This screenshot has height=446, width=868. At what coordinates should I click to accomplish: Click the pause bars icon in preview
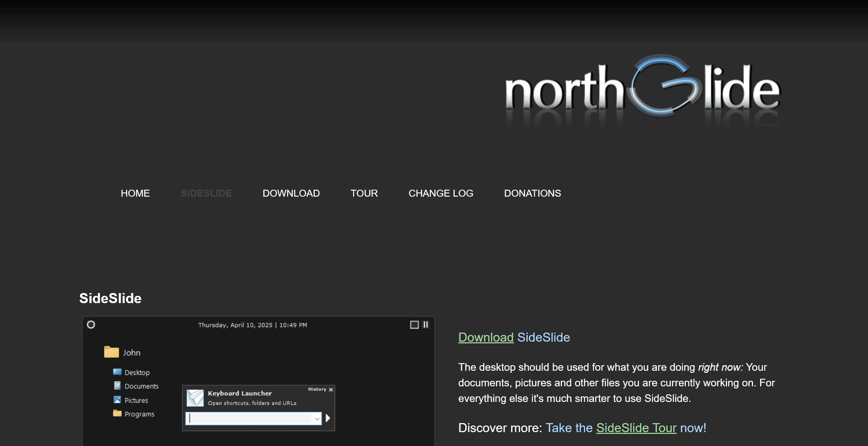426,325
